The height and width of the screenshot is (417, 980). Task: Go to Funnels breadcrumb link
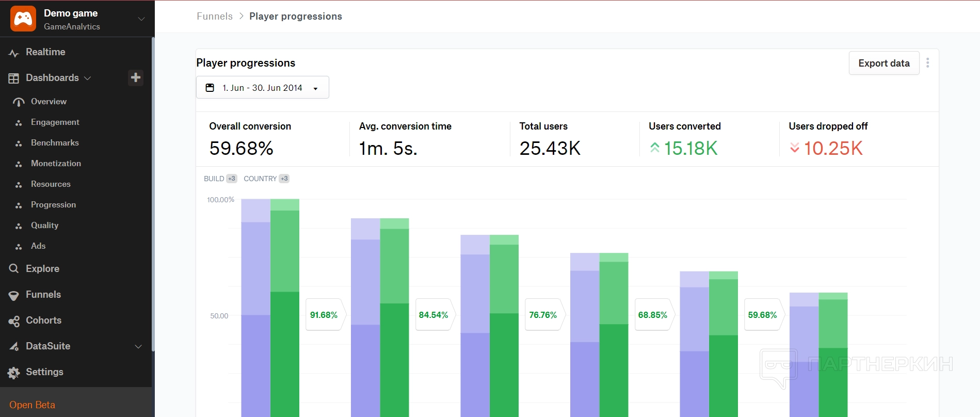[215, 17]
